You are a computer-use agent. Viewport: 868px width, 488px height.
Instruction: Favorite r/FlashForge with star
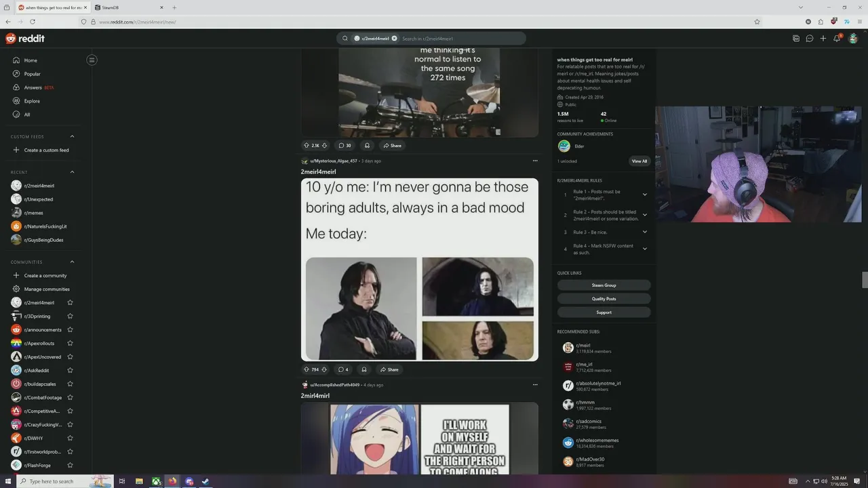[x=70, y=465]
